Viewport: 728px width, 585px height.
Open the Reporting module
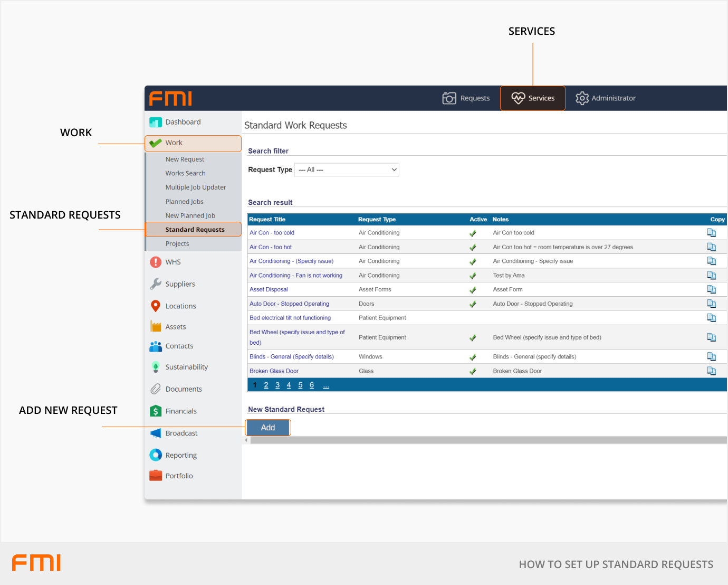point(181,455)
